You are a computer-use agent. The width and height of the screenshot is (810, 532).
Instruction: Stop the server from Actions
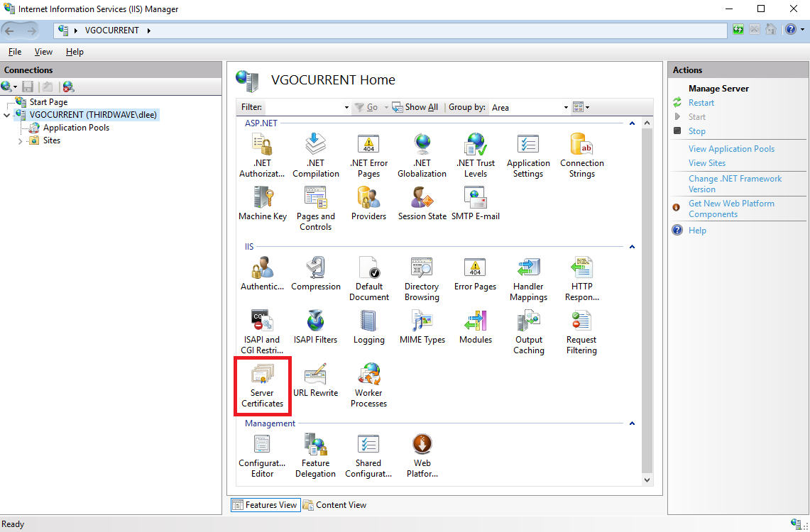pyautogui.click(x=696, y=131)
